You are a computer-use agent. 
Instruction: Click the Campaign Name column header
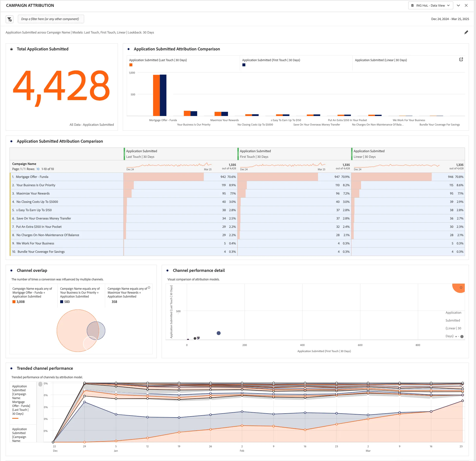click(24, 164)
